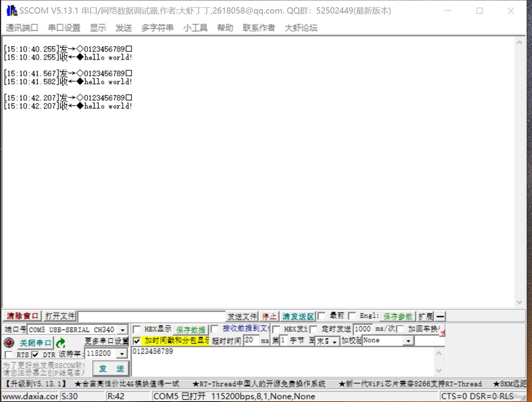The height and width of the screenshot is (402, 532).
Task: Click the 打开文件 button
Action: [60, 316]
